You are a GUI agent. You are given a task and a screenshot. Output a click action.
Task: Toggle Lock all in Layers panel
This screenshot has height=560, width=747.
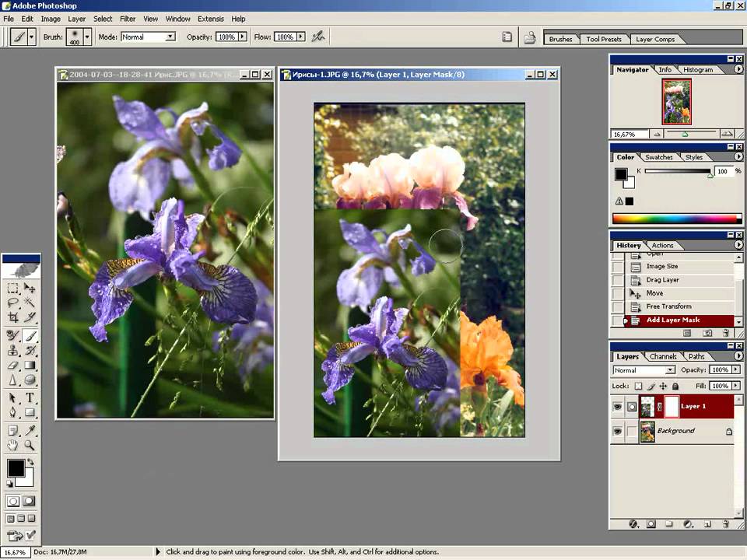675,387
